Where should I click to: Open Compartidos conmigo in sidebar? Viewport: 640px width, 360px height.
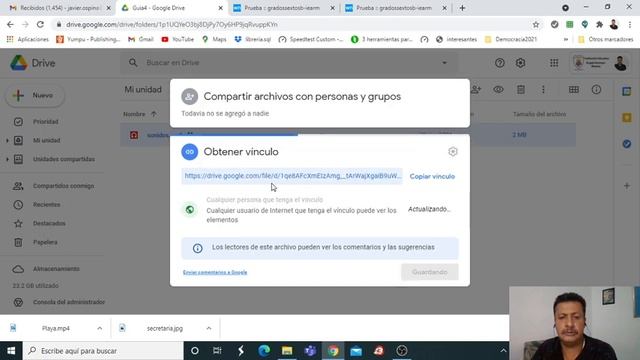point(63,186)
